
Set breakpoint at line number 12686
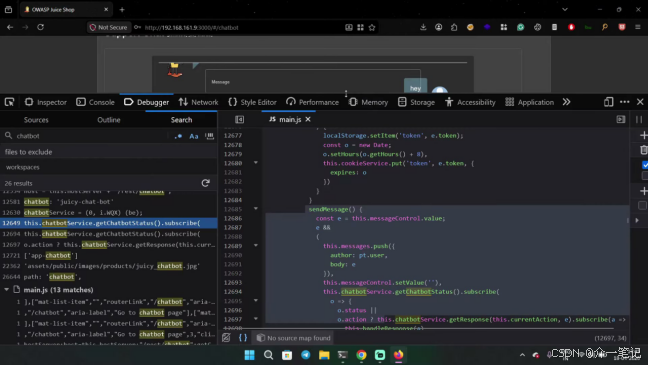click(x=233, y=218)
